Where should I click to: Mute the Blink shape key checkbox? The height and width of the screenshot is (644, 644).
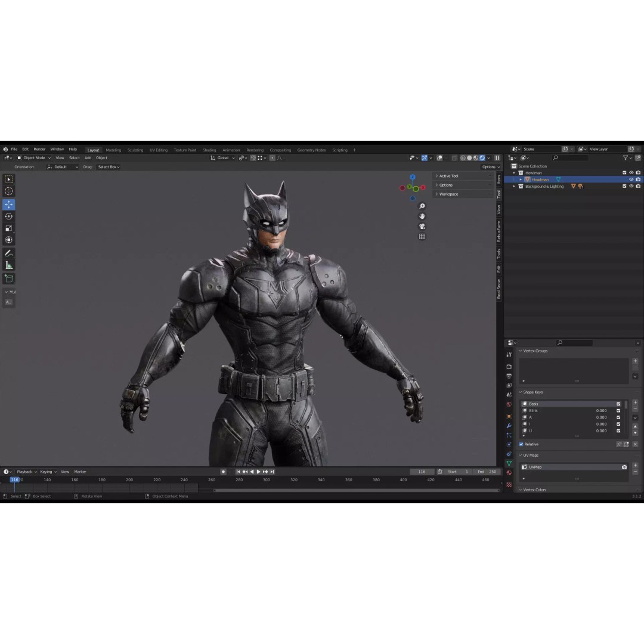pos(618,410)
